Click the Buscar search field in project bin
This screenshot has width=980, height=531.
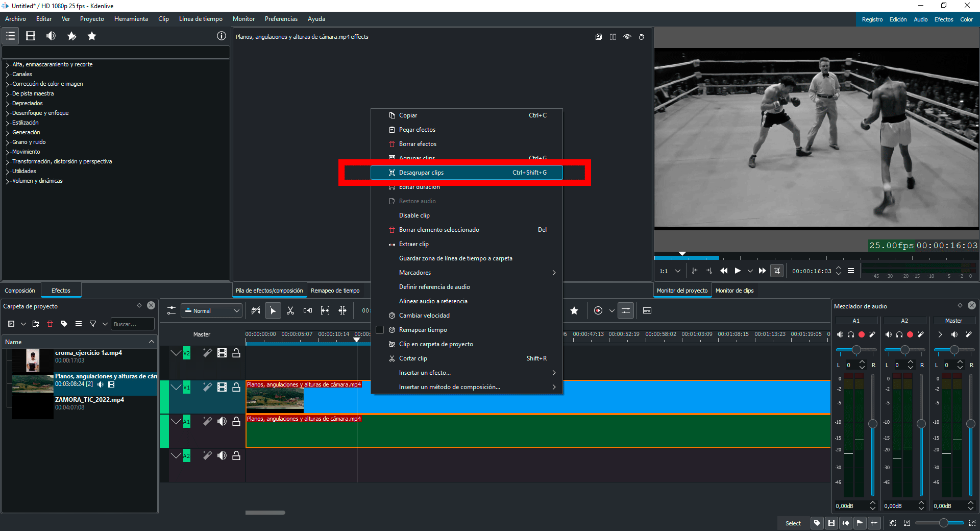pyautogui.click(x=132, y=324)
